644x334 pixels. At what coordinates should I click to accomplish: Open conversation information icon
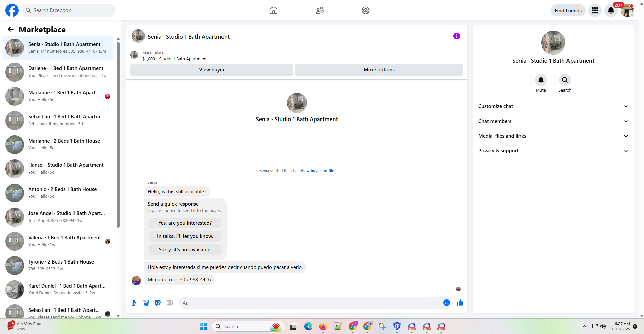coord(457,36)
